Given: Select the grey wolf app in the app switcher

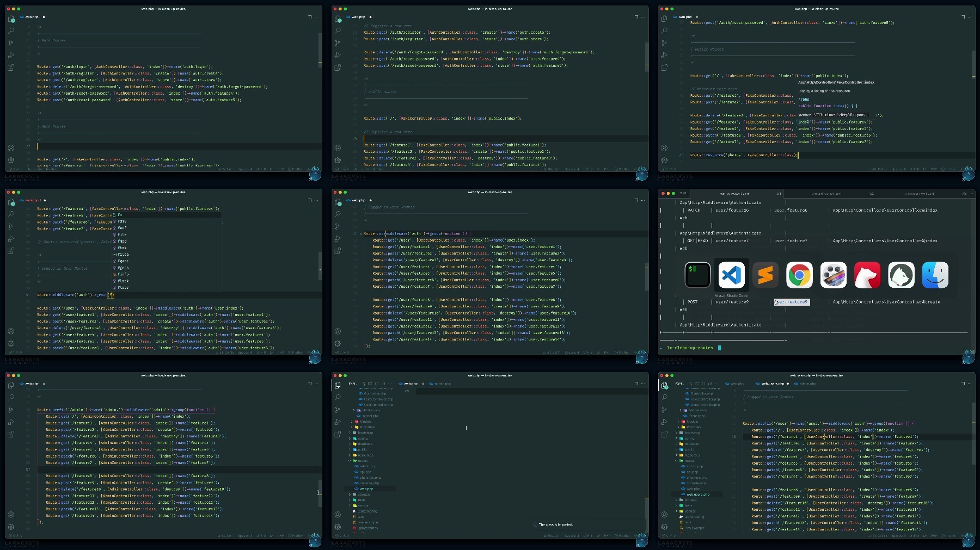Looking at the screenshot, I should [x=901, y=275].
